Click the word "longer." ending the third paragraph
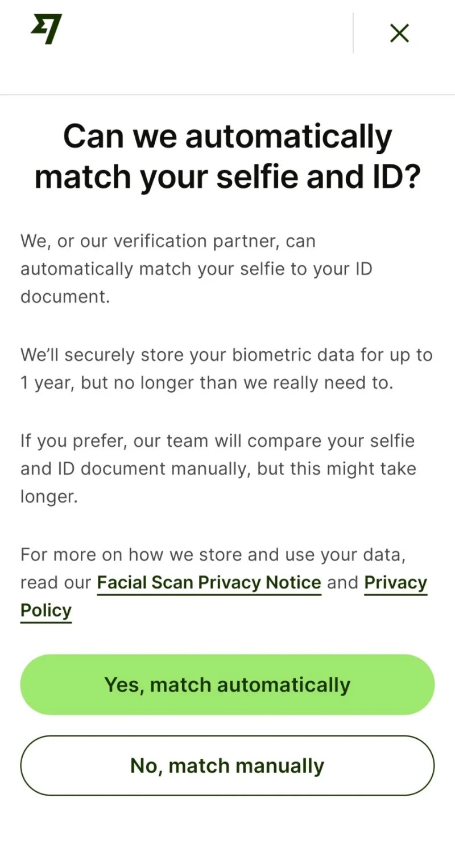Image resolution: width=455 pixels, height=868 pixels. click(49, 497)
